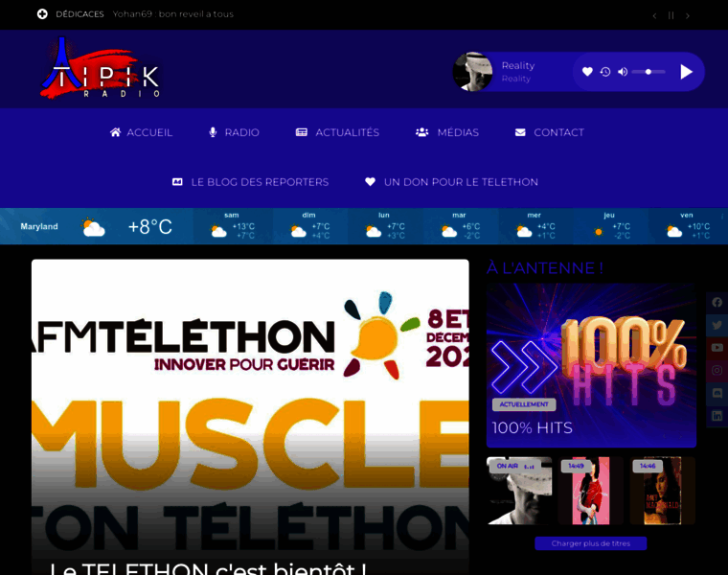The image size is (728, 575).
Task: Open the 100% Hits show banner
Action: point(591,365)
